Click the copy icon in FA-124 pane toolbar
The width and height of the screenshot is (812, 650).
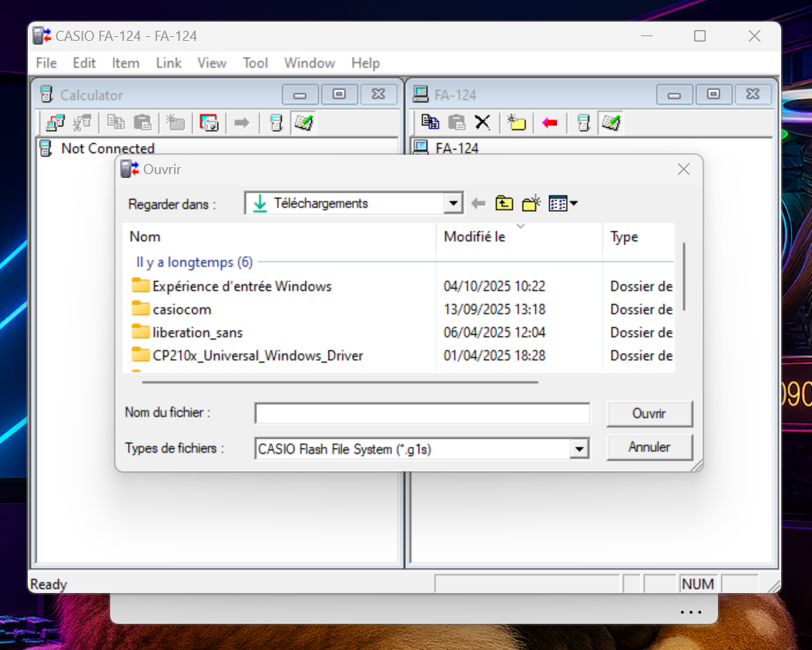click(x=431, y=122)
